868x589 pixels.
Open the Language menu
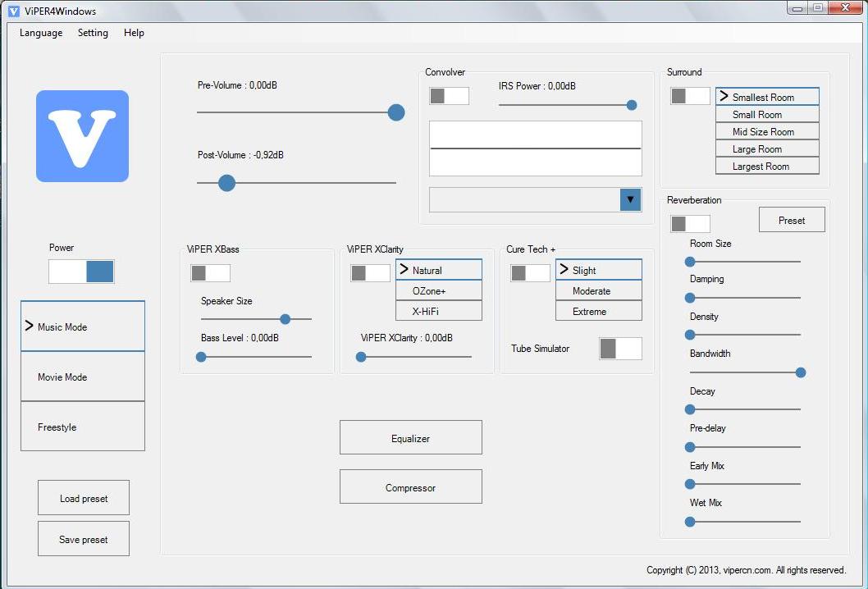(x=41, y=33)
